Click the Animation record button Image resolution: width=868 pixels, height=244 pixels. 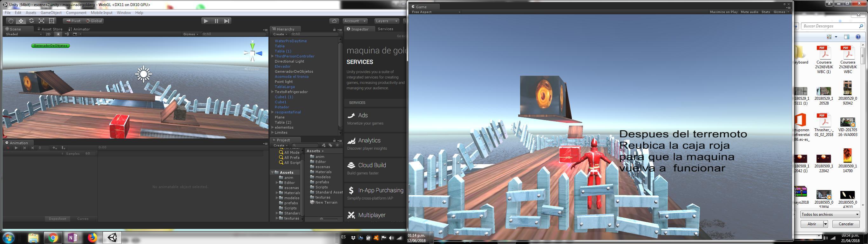pyautogui.click(x=8, y=148)
